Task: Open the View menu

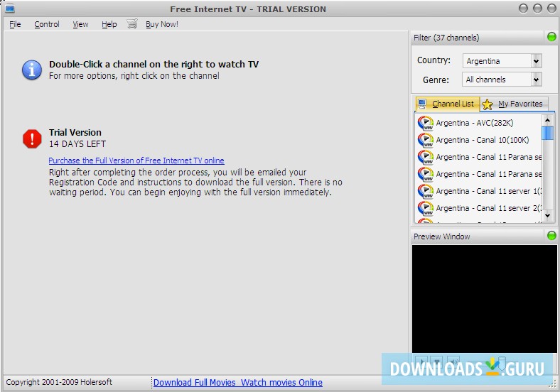Action: [x=80, y=24]
